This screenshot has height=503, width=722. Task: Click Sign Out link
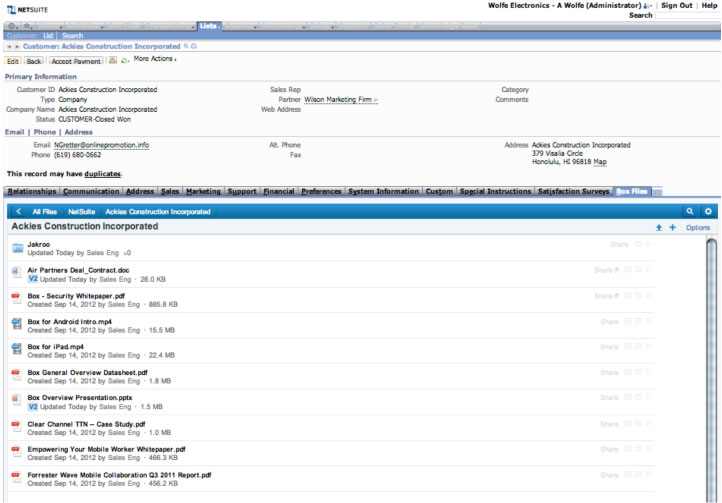(x=676, y=6)
